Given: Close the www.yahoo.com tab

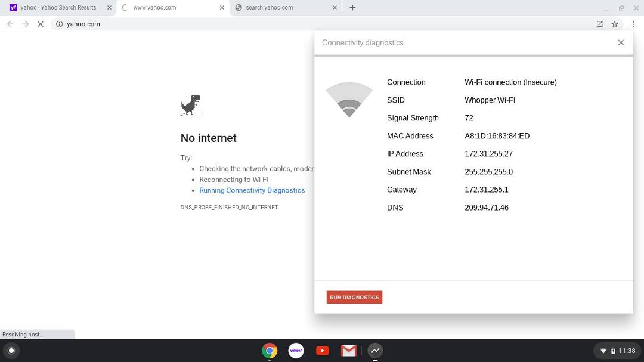Looking at the screenshot, I should 222,7.
